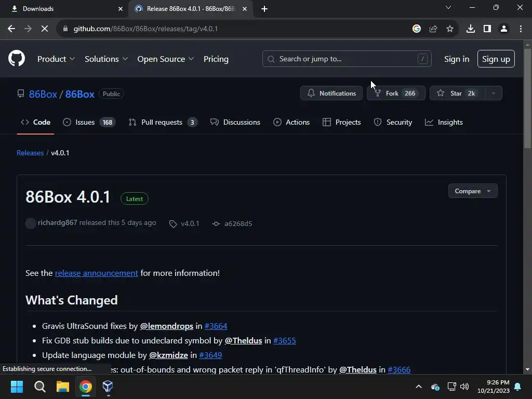Open the Security tab

[x=393, y=122]
